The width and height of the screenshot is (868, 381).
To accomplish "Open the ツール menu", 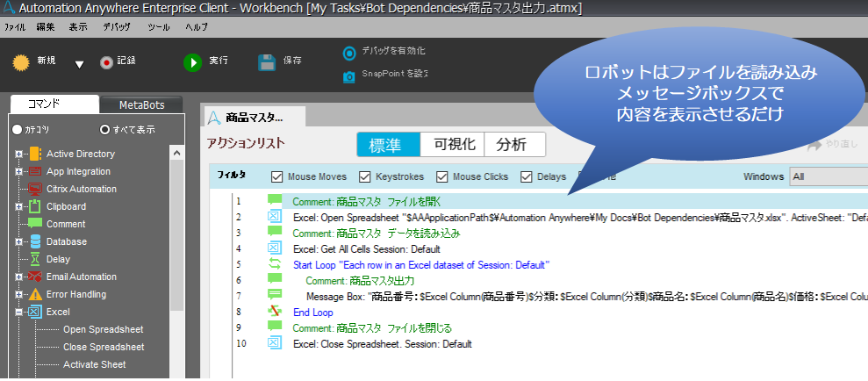I will click(159, 27).
